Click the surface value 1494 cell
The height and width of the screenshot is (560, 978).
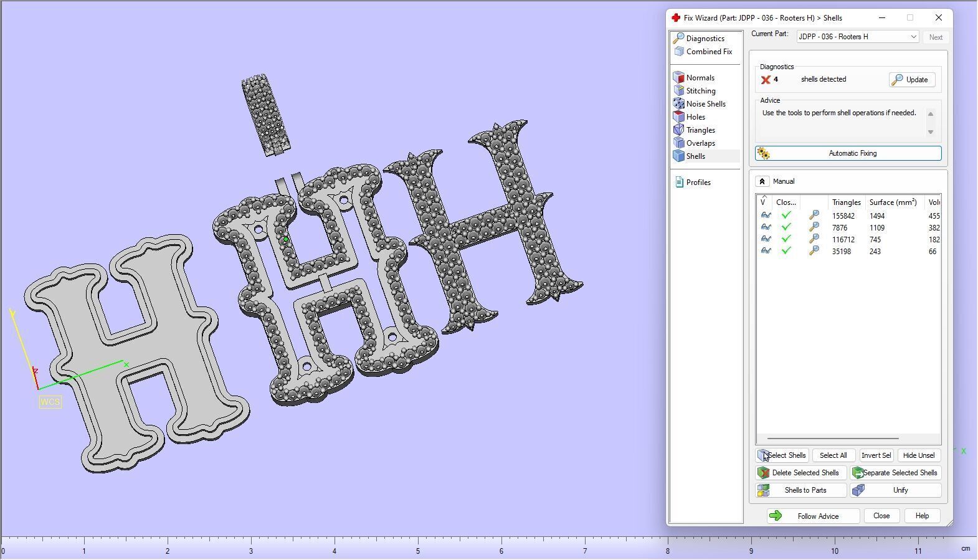tap(877, 216)
